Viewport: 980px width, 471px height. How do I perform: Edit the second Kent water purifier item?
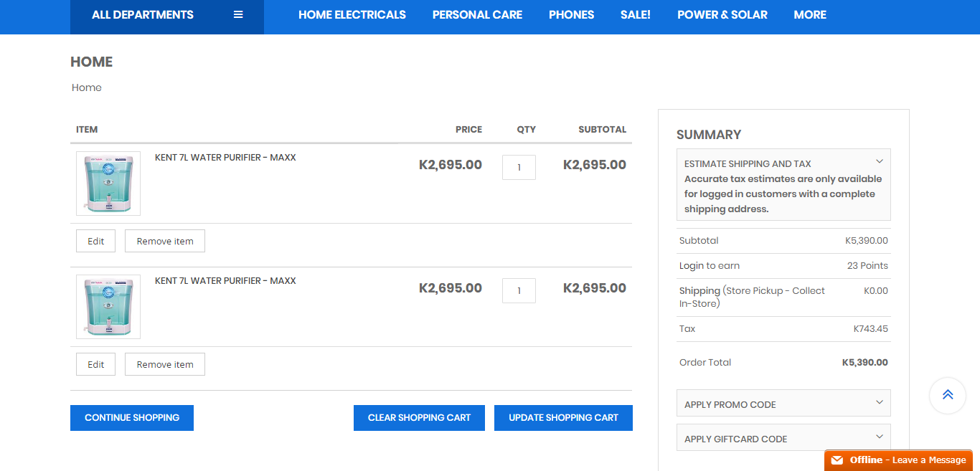(95, 364)
